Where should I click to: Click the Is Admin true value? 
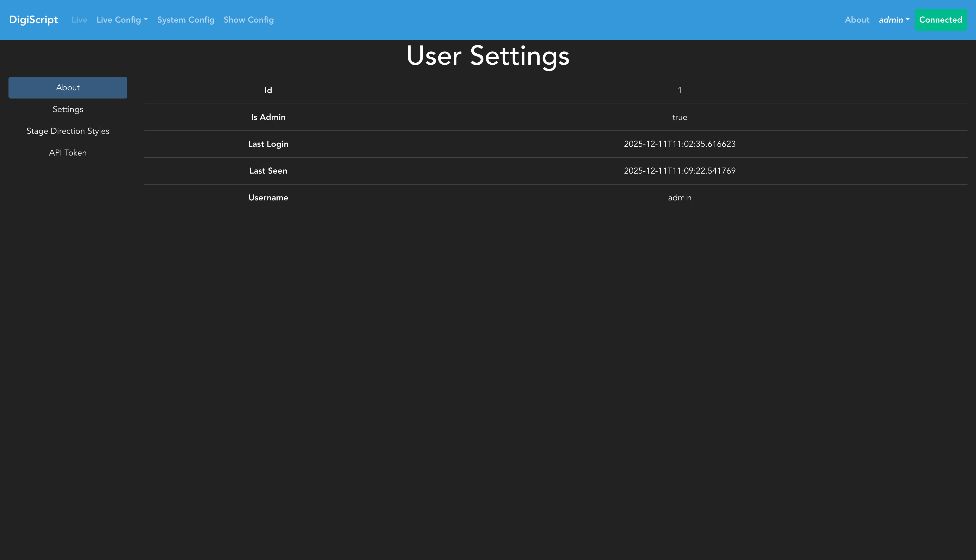[x=679, y=117]
